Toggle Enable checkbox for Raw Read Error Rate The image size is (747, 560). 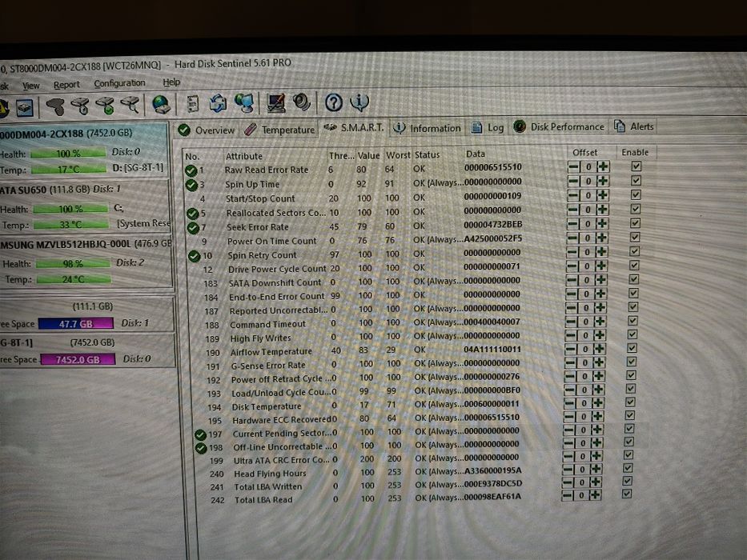636,166
